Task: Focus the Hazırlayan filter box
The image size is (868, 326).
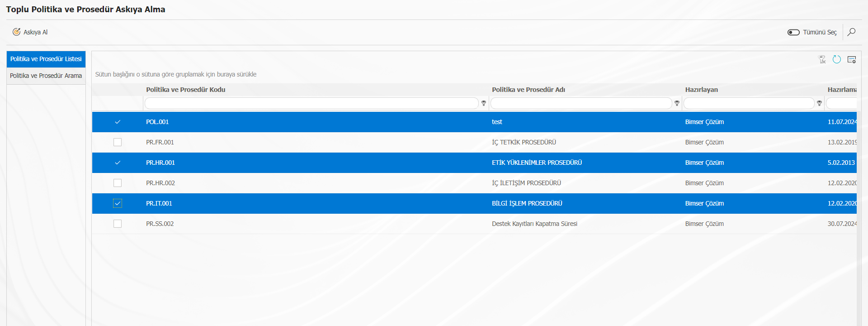Action: pos(749,103)
